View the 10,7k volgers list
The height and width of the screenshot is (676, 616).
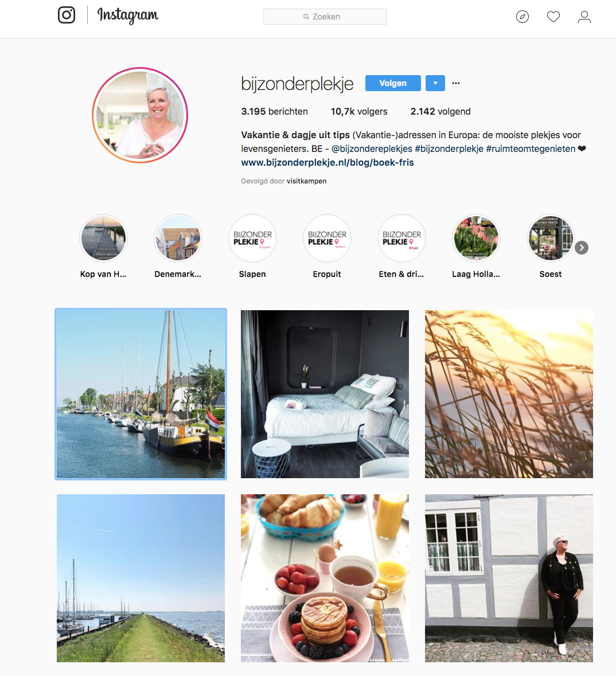(x=359, y=112)
